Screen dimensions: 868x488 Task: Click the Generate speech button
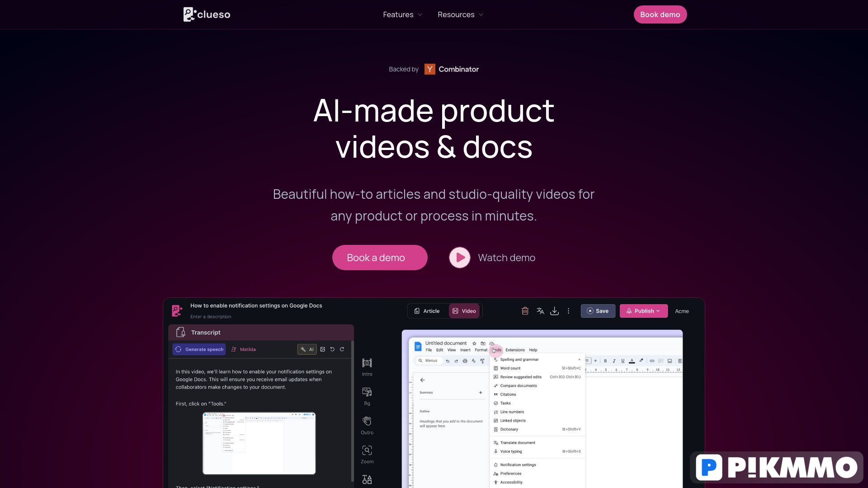199,349
